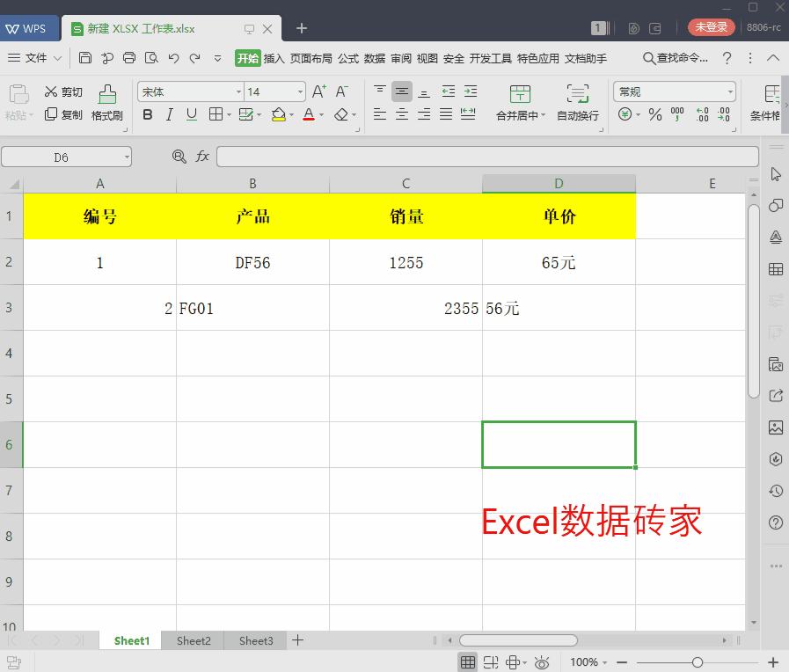789x672 pixels.
Task: Click Merge and Center (合并居中)
Action: (x=520, y=103)
